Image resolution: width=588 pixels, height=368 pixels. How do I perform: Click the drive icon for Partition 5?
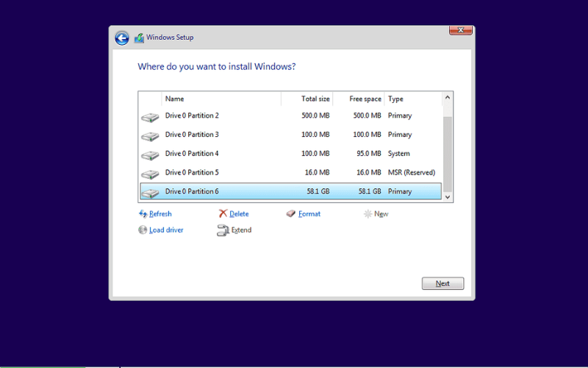[150, 174]
